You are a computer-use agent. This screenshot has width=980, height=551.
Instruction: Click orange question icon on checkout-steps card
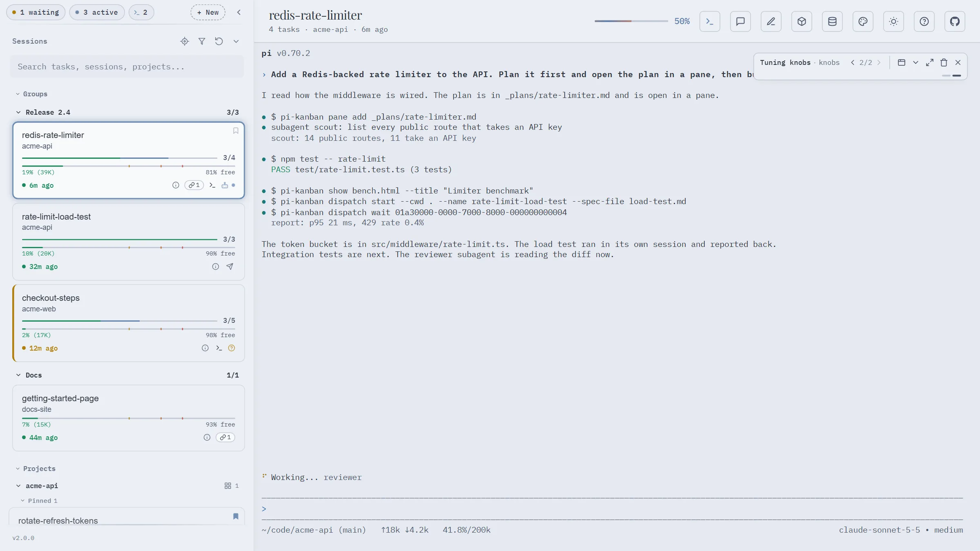click(x=232, y=348)
